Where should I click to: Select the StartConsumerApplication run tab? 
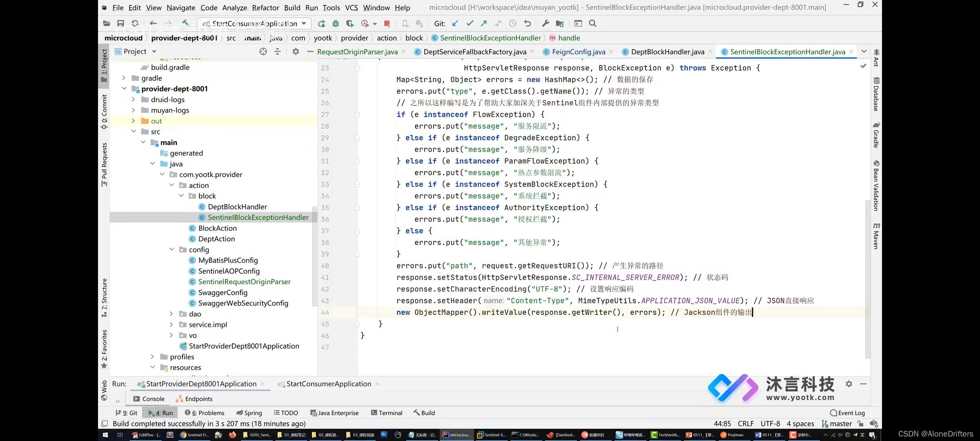(x=328, y=384)
